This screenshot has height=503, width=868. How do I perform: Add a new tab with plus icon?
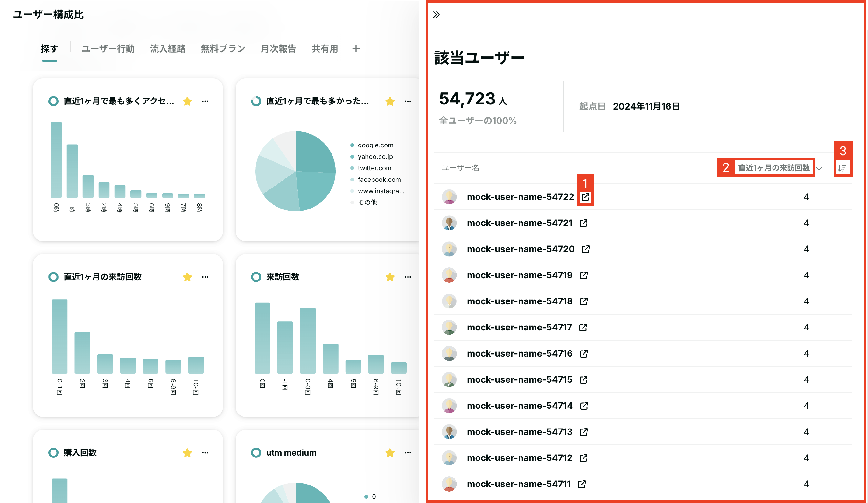click(x=356, y=49)
